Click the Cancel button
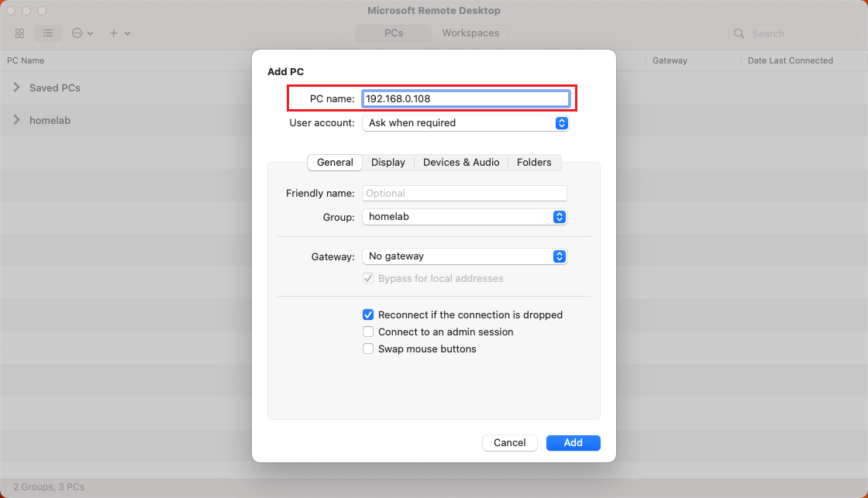 click(510, 443)
